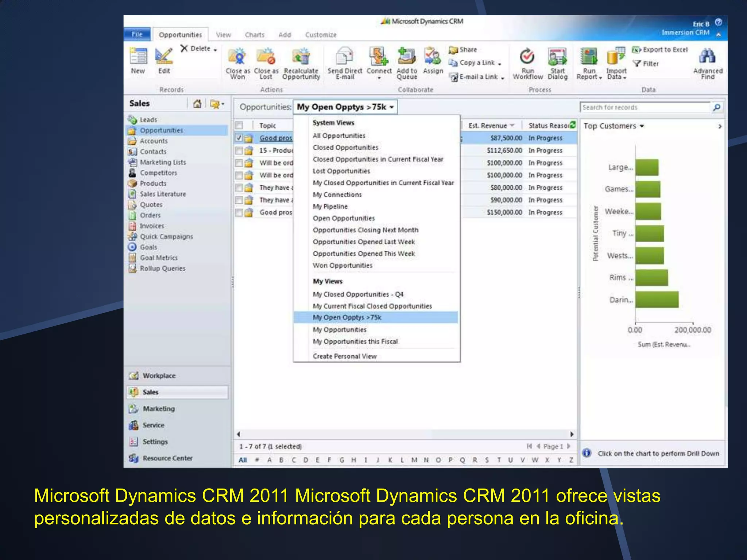Click the home icon in Sales header
Image resolution: width=747 pixels, height=560 pixels.
pos(197,104)
